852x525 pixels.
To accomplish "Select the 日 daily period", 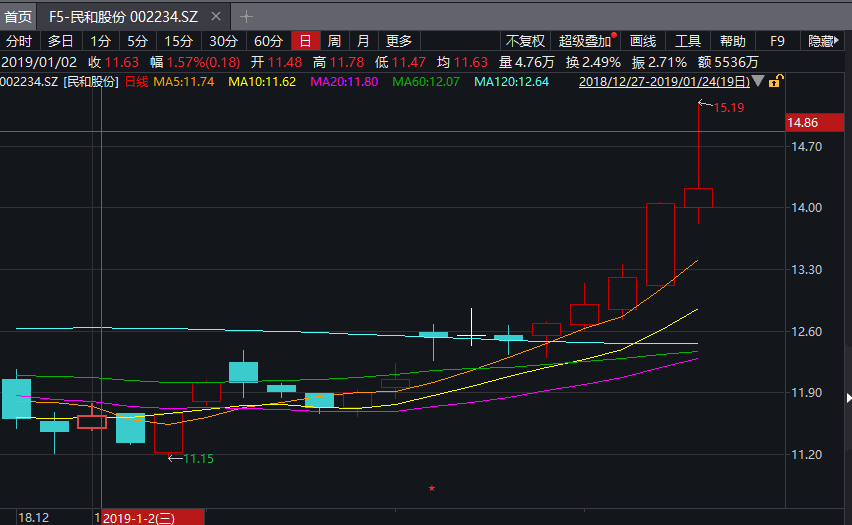I will (305, 41).
